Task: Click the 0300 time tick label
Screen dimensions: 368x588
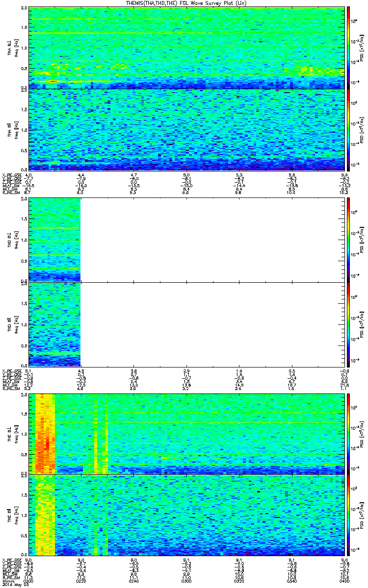Action: [186, 581]
